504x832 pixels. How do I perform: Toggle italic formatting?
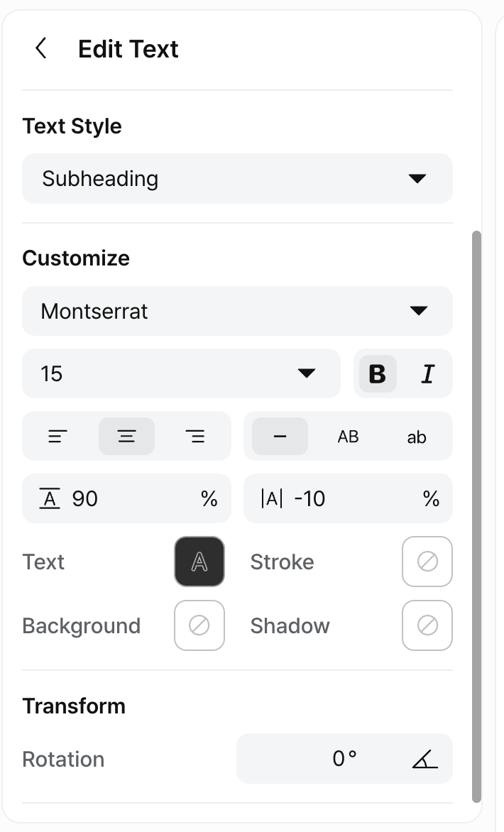pos(427,374)
